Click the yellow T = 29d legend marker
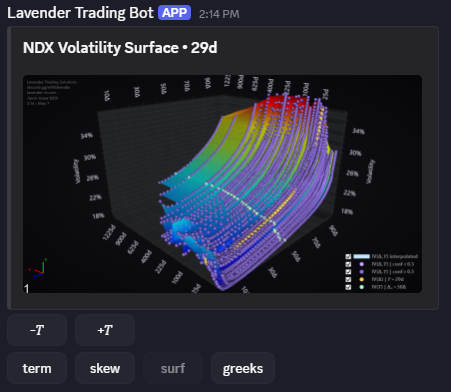The width and height of the screenshot is (451, 392). [x=362, y=279]
